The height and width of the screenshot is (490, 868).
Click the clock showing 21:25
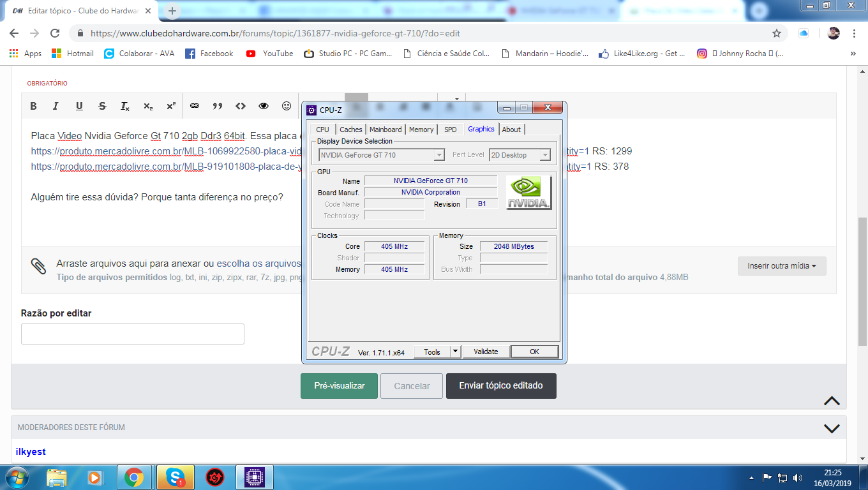tap(832, 473)
